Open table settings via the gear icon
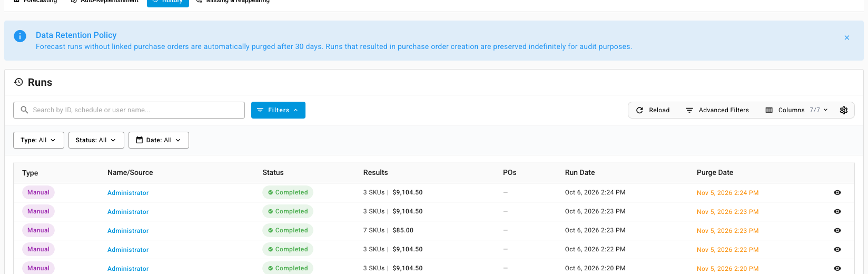868x274 pixels. pos(844,110)
